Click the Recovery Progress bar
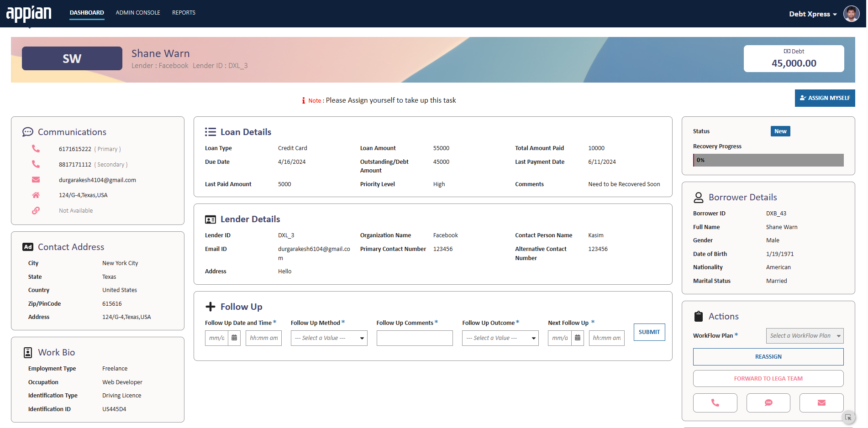Image resolution: width=868 pixels, height=428 pixels. (768, 160)
